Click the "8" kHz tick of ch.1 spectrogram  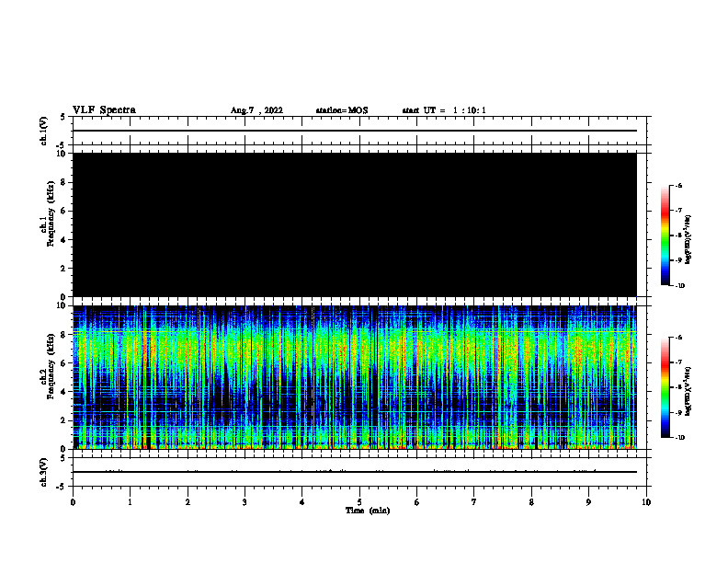[63, 182]
